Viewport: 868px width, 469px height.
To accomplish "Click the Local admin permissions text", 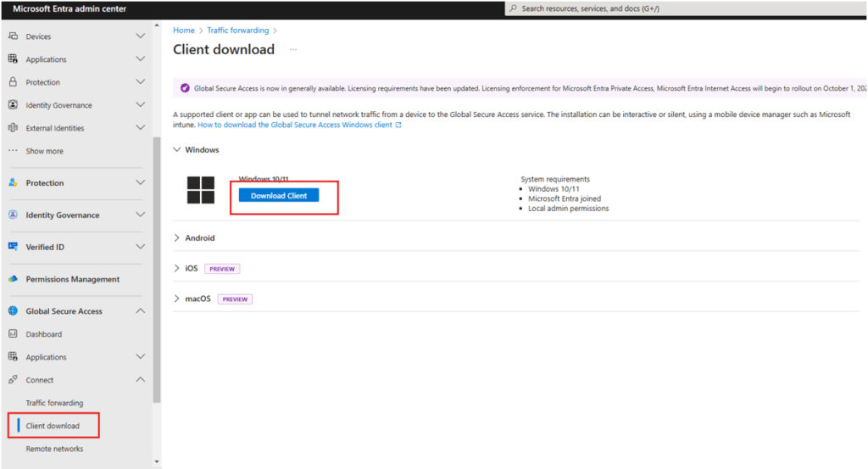I will pos(568,208).
